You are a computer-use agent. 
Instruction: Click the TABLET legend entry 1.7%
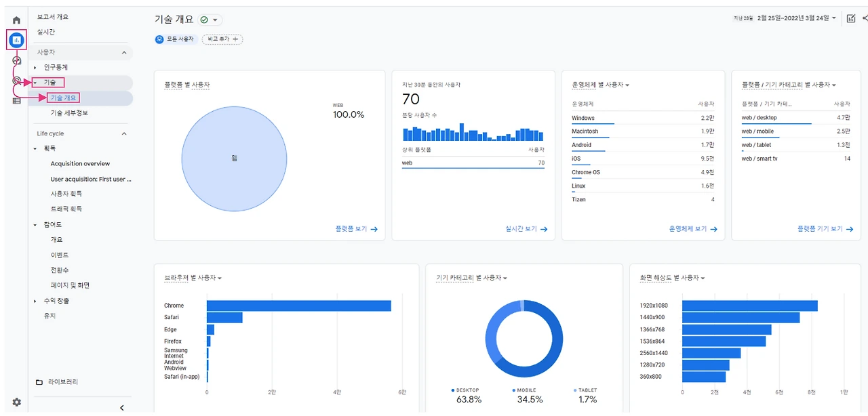(586, 396)
